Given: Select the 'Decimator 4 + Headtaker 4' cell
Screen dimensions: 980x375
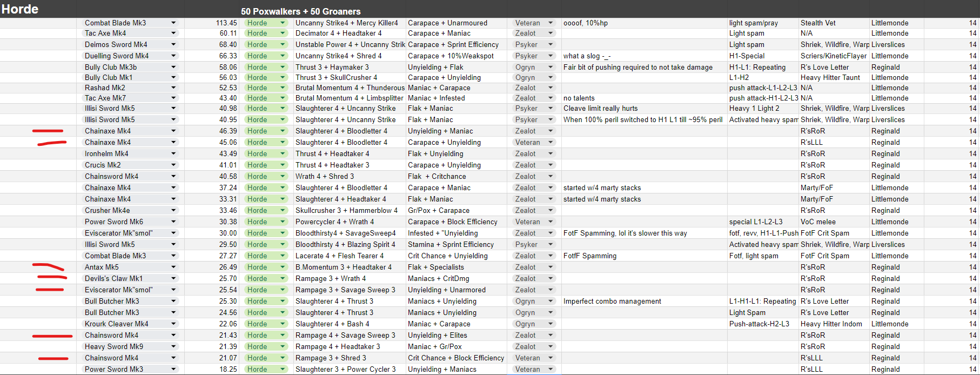Looking at the screenshot, I should click(x=350, y=34).
